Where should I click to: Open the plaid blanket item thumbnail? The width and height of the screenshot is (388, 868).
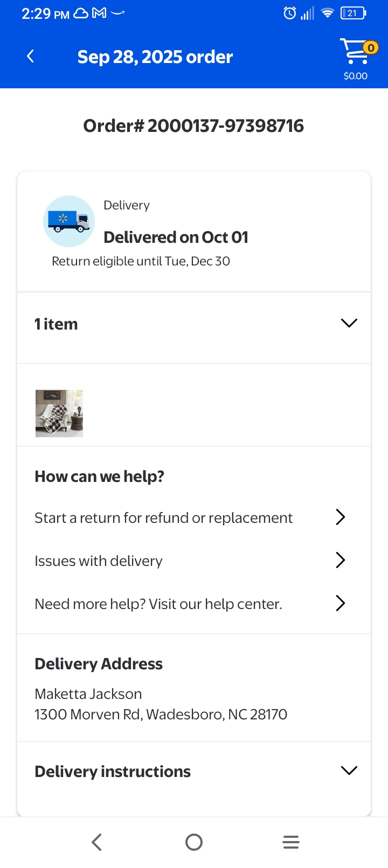(x=59, y=414)
